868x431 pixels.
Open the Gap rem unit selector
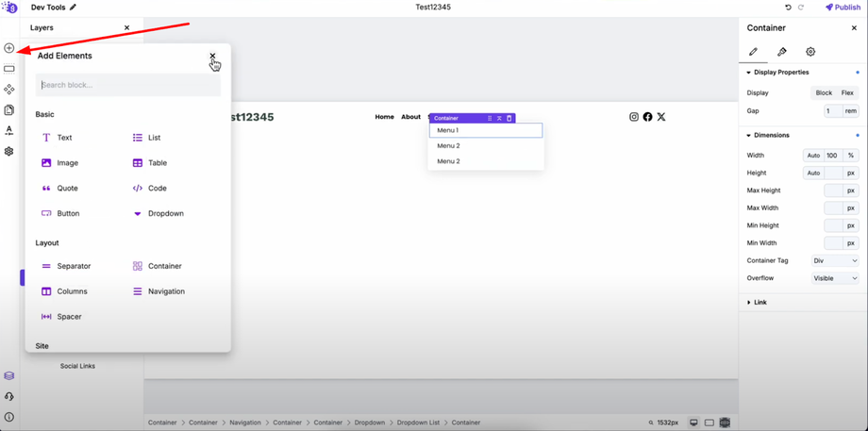tap(851, 111)
